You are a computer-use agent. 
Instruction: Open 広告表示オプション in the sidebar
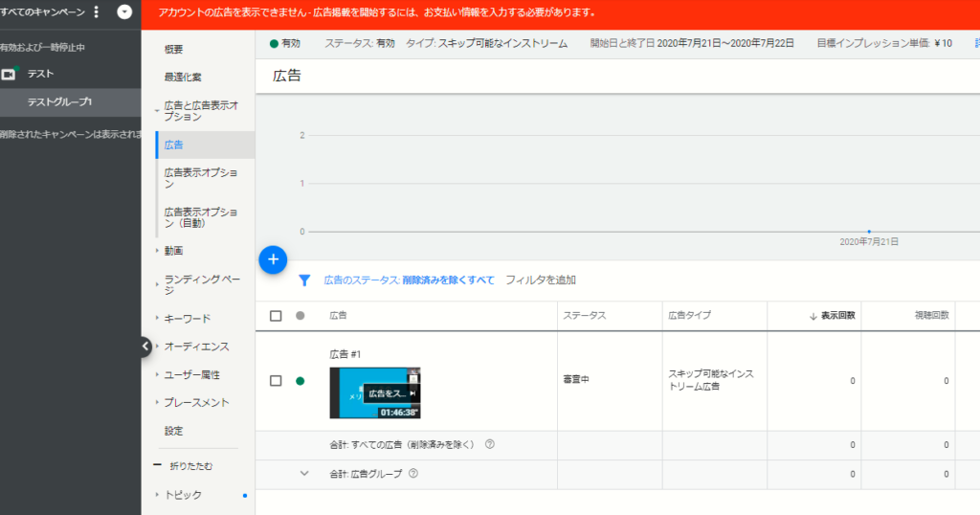[201, 178]
